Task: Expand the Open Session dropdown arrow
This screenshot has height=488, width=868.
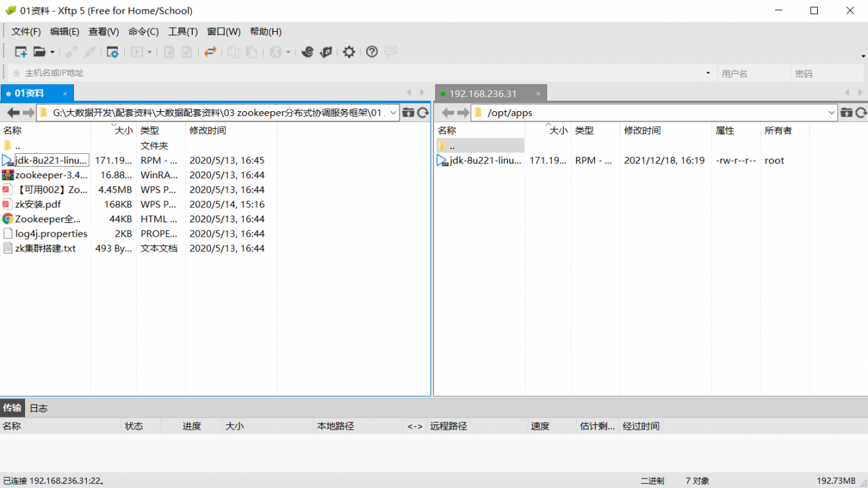Action: point(52,52)
